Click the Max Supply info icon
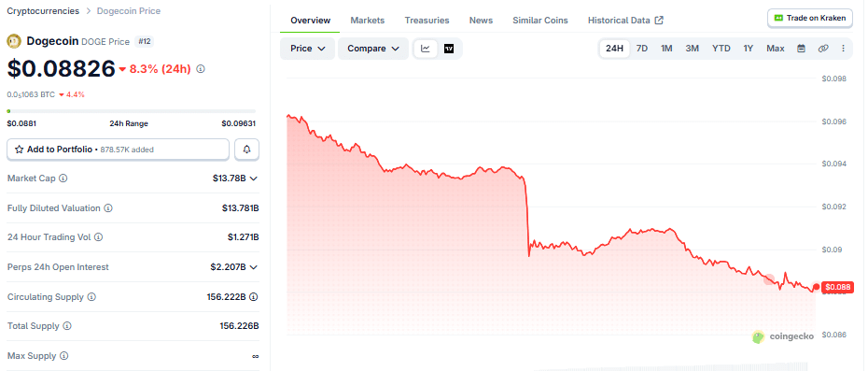 pyautogui.click(x=64, y=355)
